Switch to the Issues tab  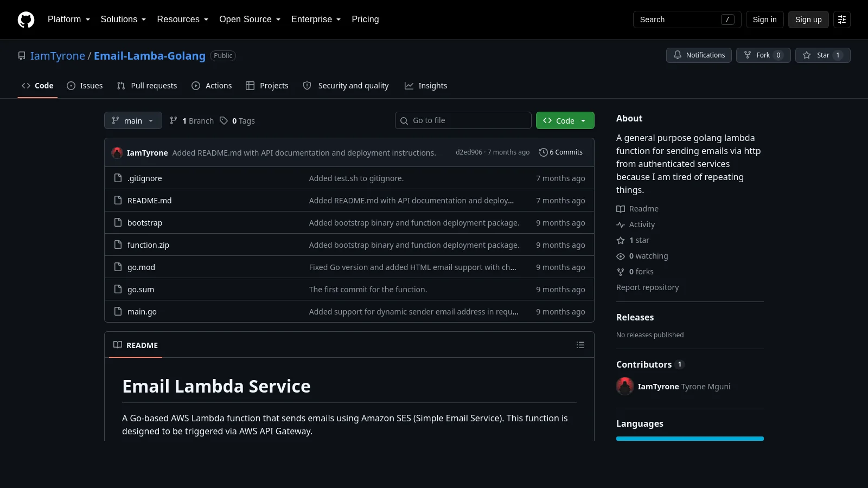(x=85, y=86)
